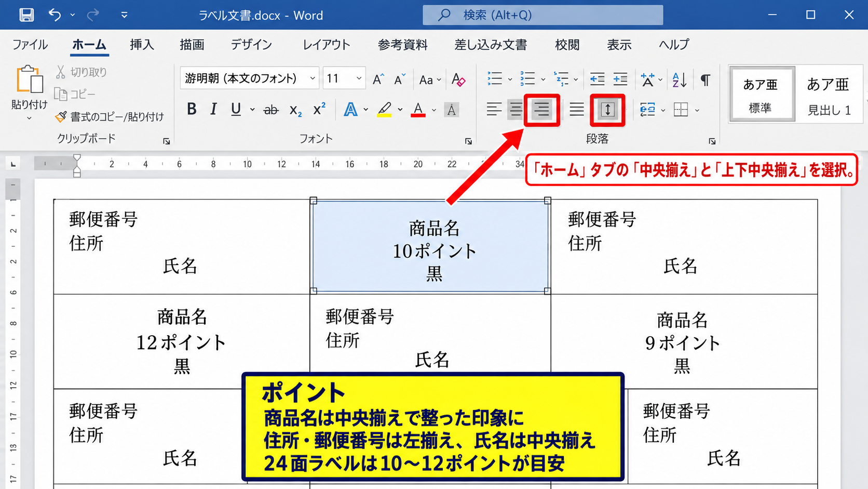Toggle bold formatting
Image resolution: width=868 pixels, height=489 pixels.
[192, 109]
